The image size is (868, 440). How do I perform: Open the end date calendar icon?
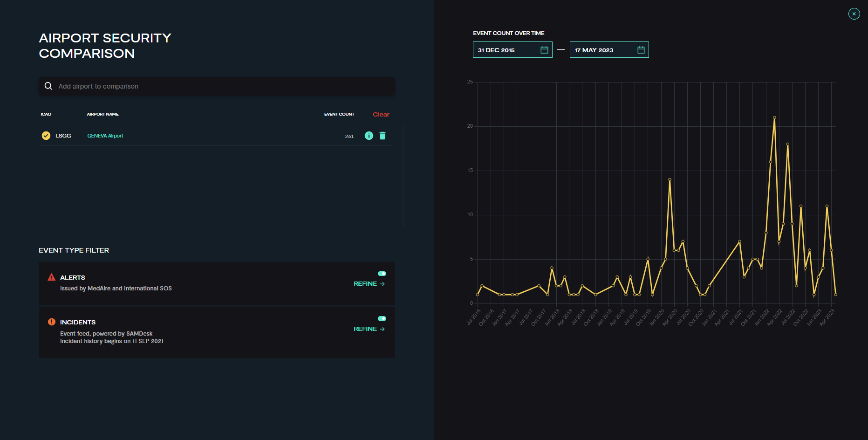pos(641,50)
